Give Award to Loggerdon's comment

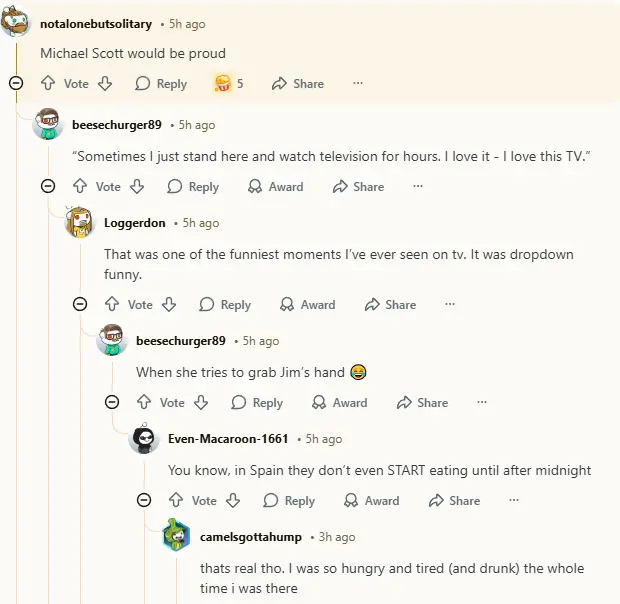tap(307, 304)
